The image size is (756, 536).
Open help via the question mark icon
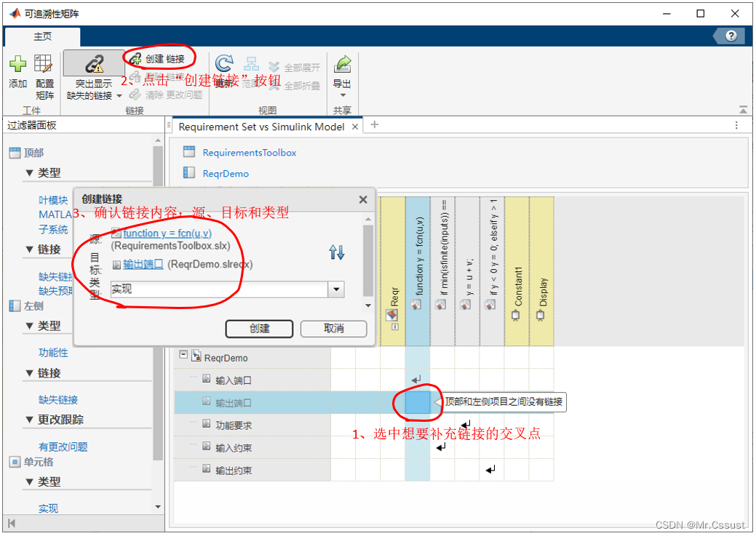pos(731,36)
